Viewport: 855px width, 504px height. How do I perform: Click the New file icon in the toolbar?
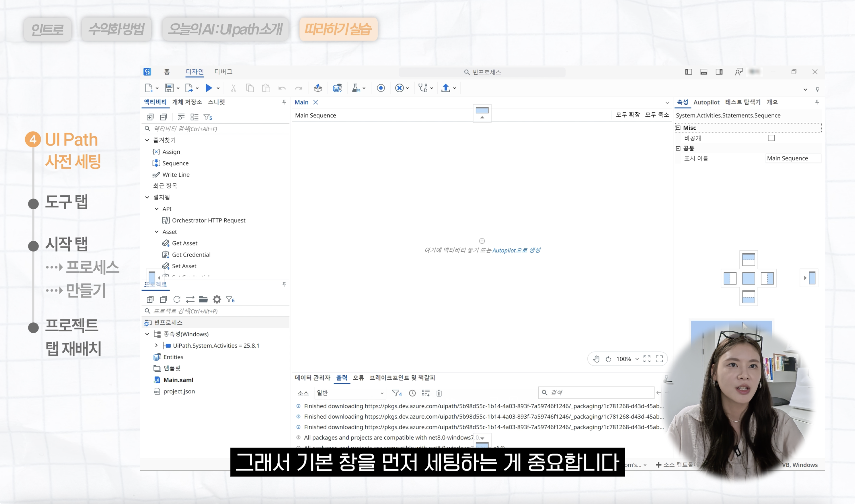(x=149, y=88)
